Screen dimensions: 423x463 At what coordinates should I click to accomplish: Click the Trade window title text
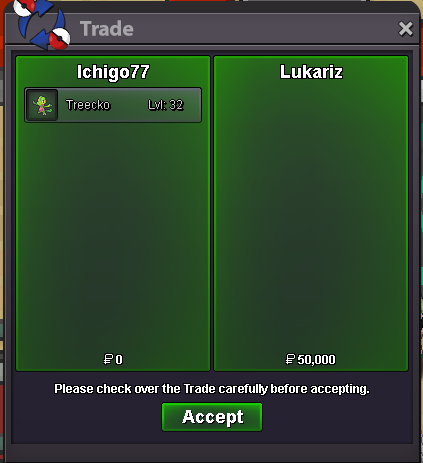(x=107, y=29)
